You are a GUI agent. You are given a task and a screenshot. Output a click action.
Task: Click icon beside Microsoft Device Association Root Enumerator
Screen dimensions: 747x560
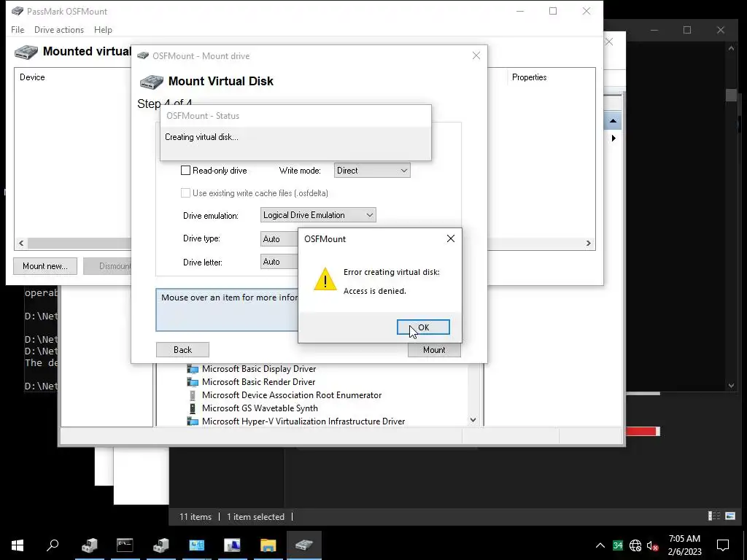193,395
